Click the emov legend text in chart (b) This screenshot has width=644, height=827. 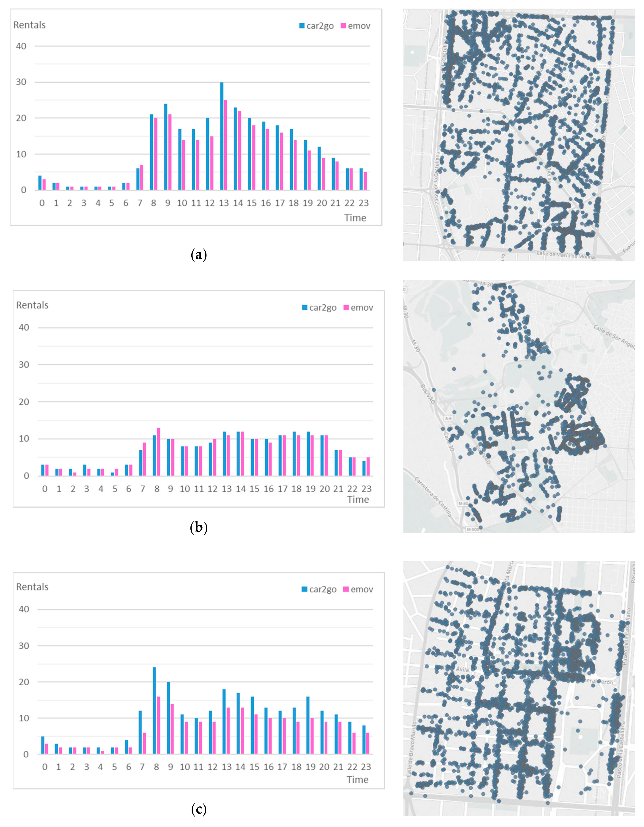pos(362,308)
